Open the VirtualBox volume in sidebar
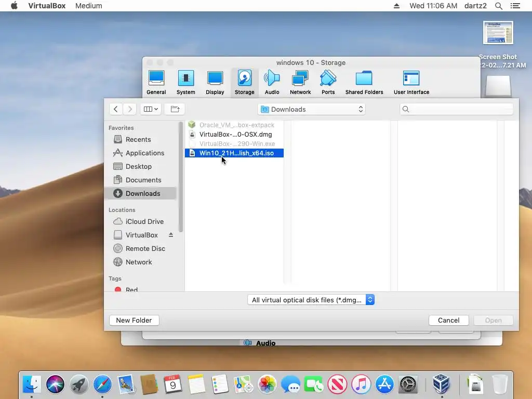 click(141, 235)
